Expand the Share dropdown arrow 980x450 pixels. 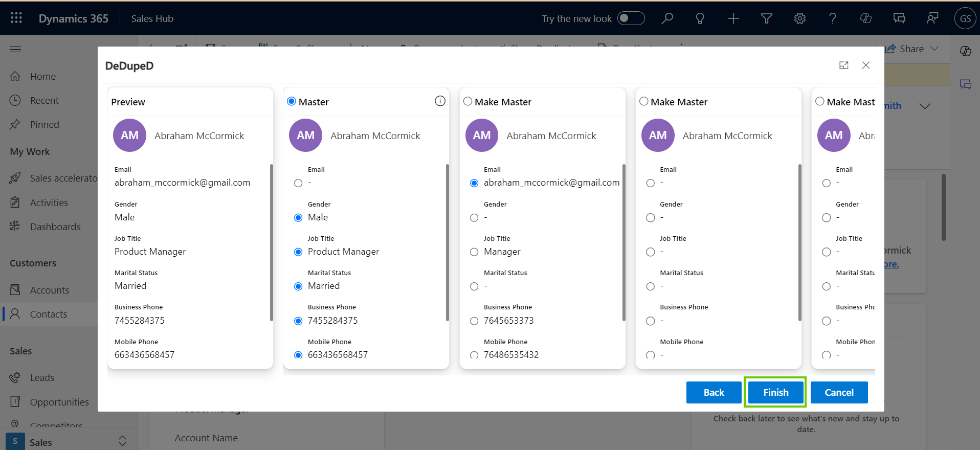[934, 49]
